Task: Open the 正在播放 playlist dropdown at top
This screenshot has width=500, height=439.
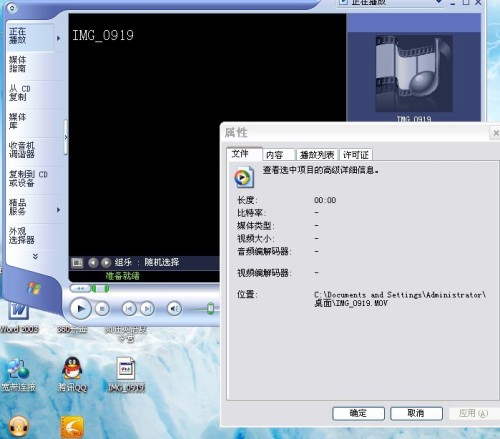Action: (391, 3)
